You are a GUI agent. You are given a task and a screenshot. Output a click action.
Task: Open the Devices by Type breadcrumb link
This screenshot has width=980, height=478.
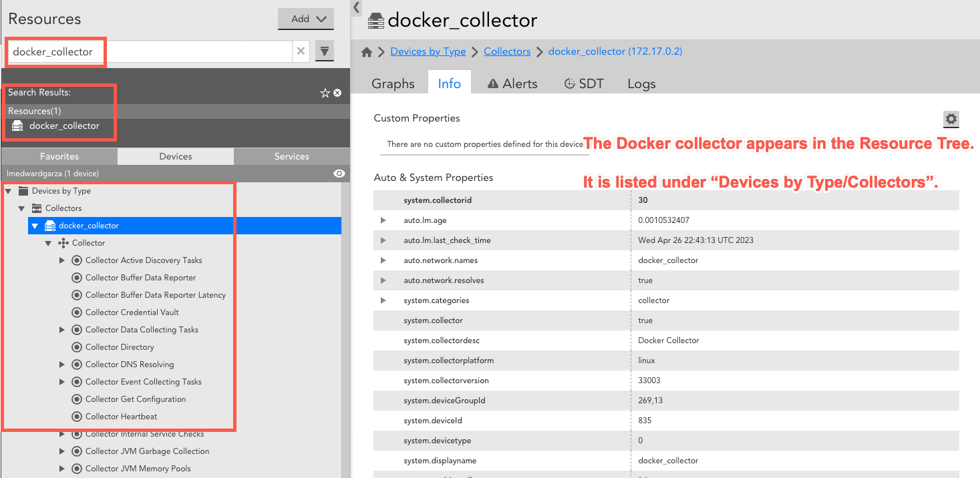(x=428, y=51)
